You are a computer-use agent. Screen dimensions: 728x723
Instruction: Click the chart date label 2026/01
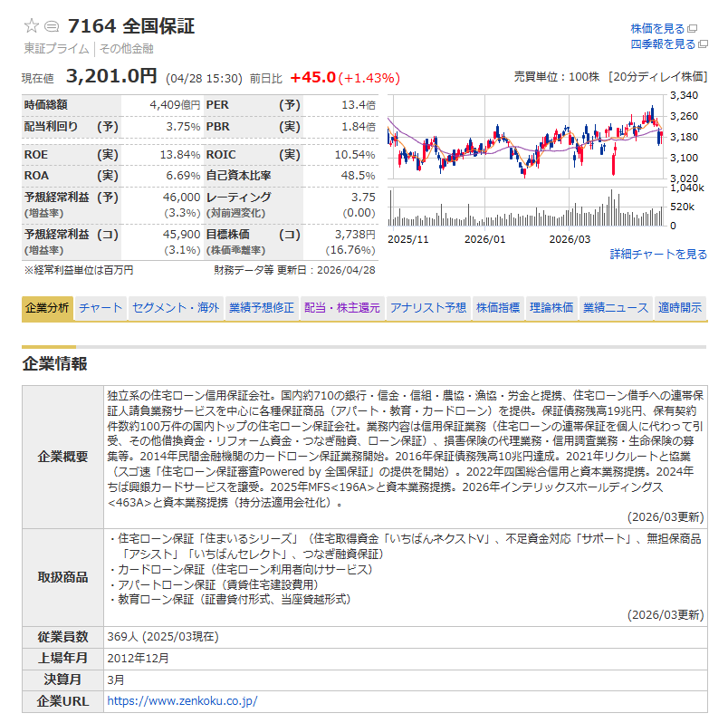tap(484, 239)
